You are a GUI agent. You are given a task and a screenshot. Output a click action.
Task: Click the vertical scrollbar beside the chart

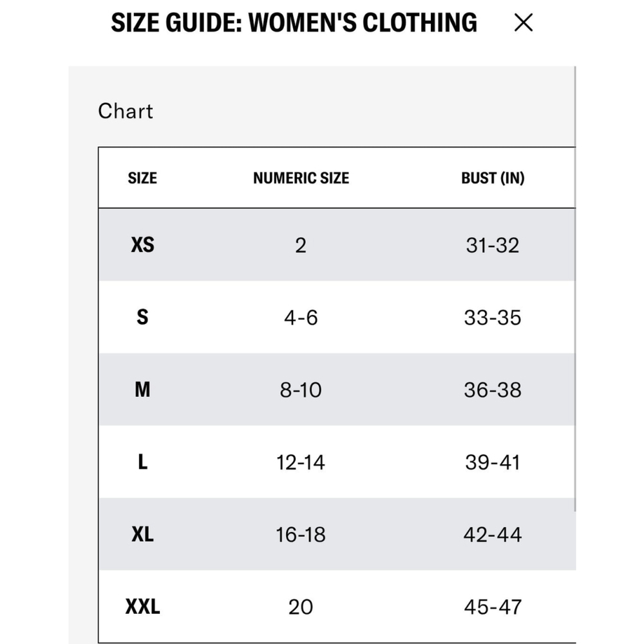(575, 289)
